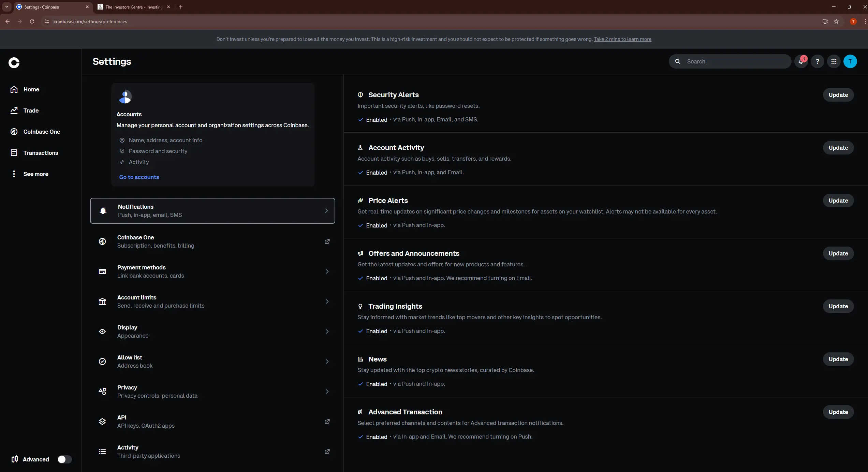
Task: Expand Account limits settings
Action: pyautogui.click(x=212, y=301)
